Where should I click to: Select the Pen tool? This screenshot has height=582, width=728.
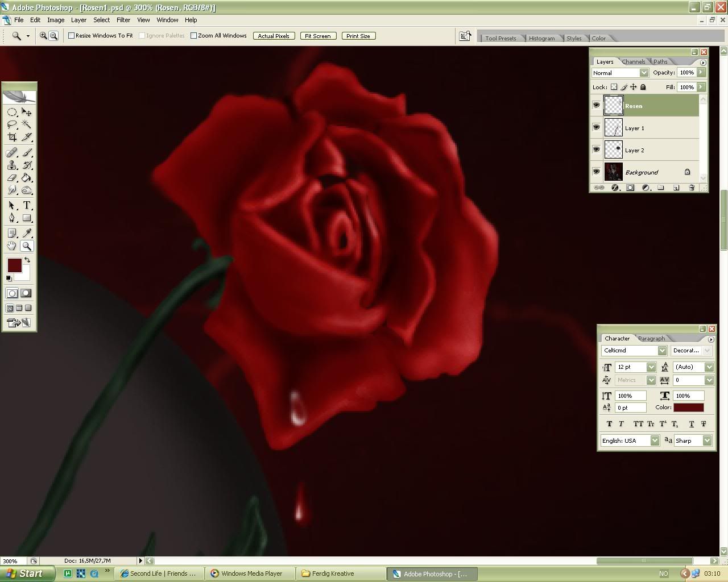pyautogui.click(x=12, y=218)
